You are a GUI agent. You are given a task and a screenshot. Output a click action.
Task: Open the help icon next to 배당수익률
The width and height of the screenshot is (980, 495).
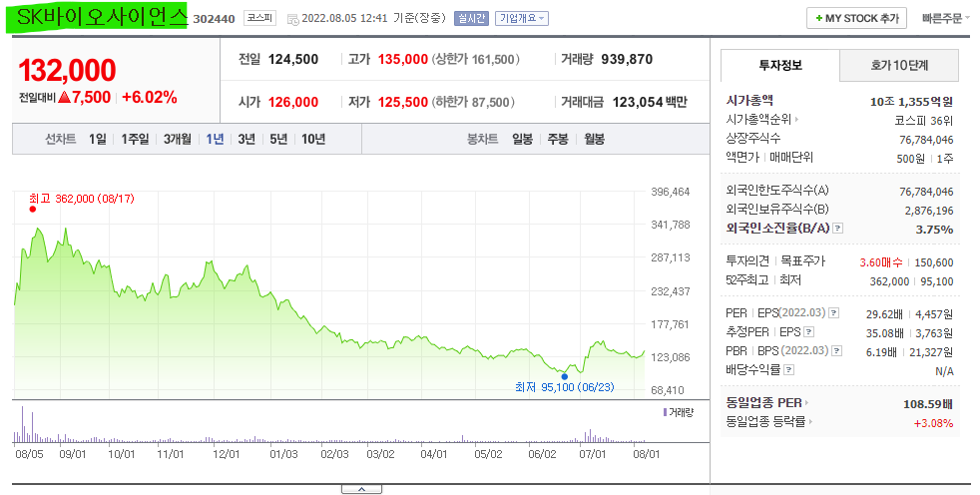[x=788, y=370]
